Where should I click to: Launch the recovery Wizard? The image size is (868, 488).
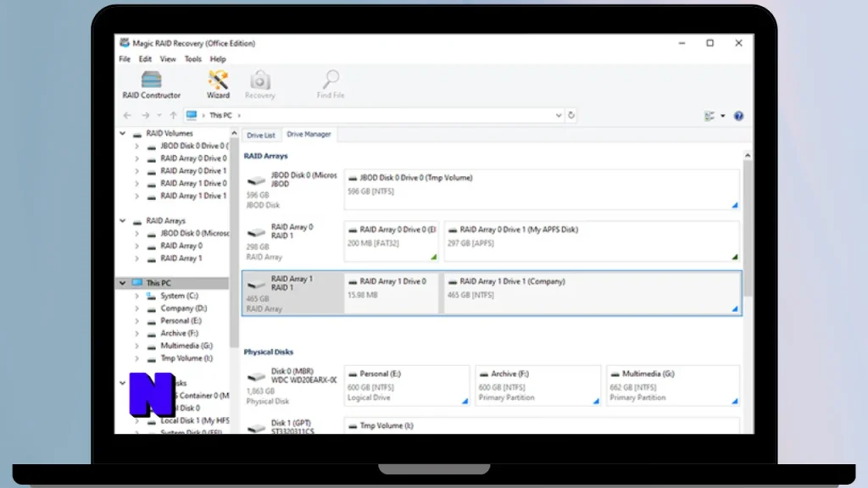[218, 85]
